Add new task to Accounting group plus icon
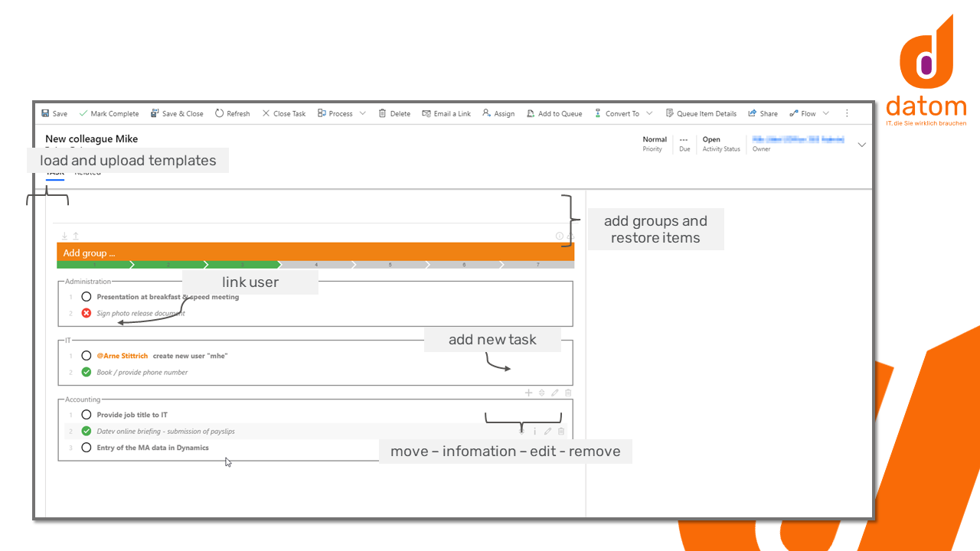Image resolution: width=980 pixels, height=551 pixels. click(528, 393)
